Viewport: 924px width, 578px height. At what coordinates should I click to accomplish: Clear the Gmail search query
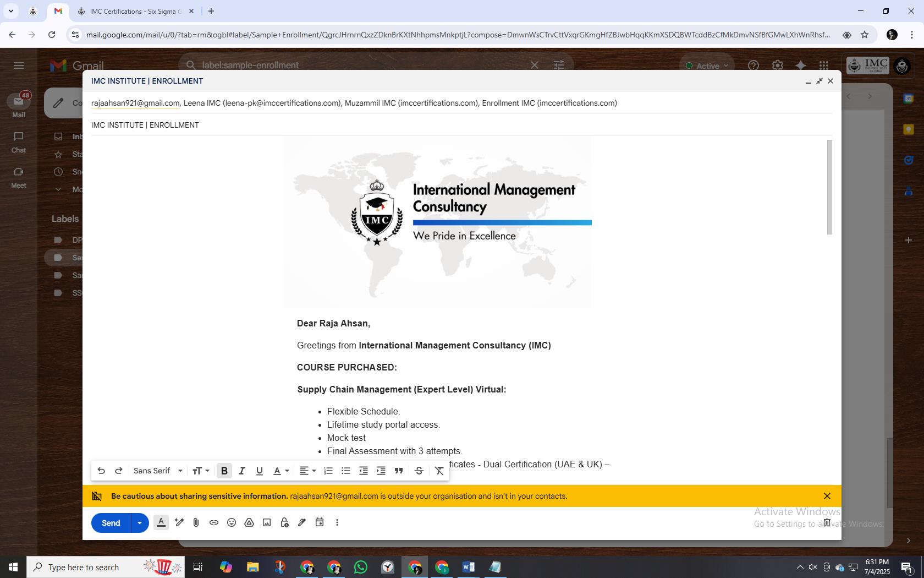click(534, 65)
